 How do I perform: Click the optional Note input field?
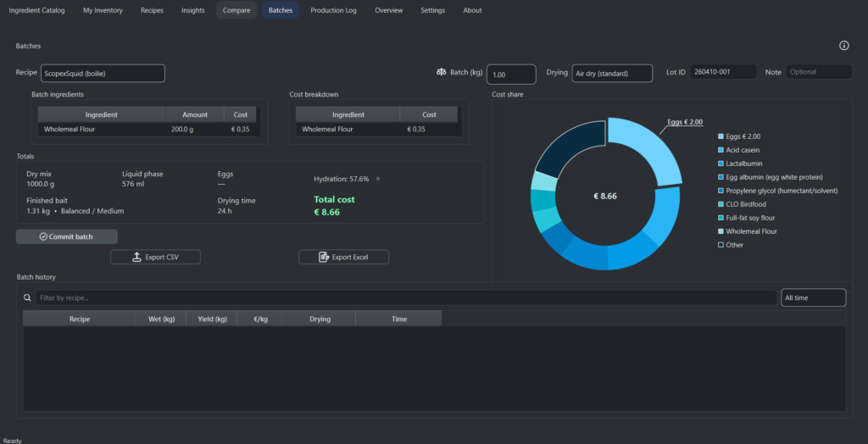coord(818,72)
